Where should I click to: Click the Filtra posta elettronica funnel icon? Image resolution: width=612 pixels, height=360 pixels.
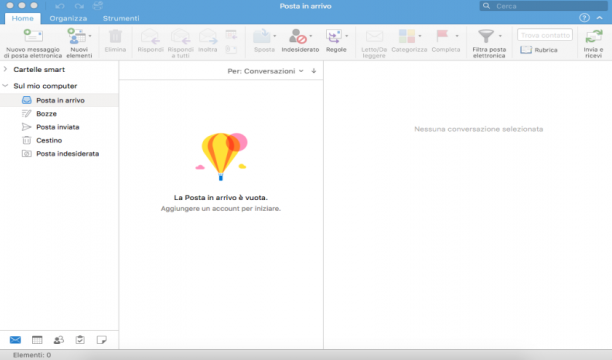point(486,36)
